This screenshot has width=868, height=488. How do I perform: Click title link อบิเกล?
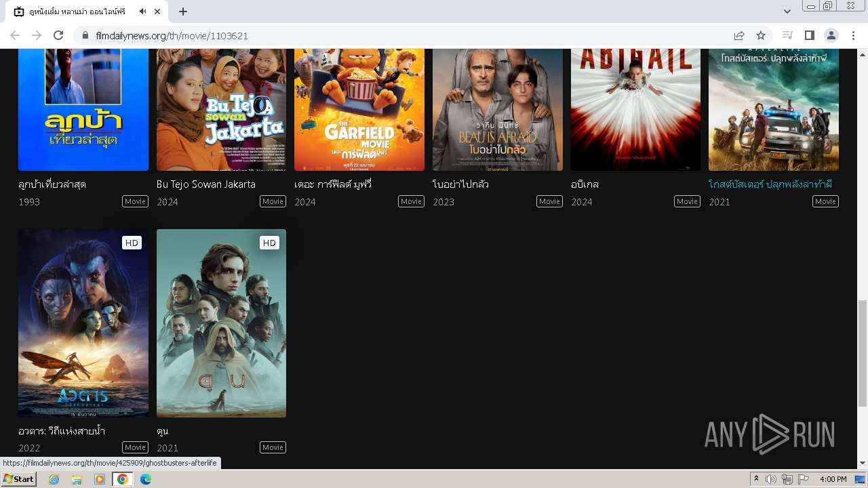585,184
